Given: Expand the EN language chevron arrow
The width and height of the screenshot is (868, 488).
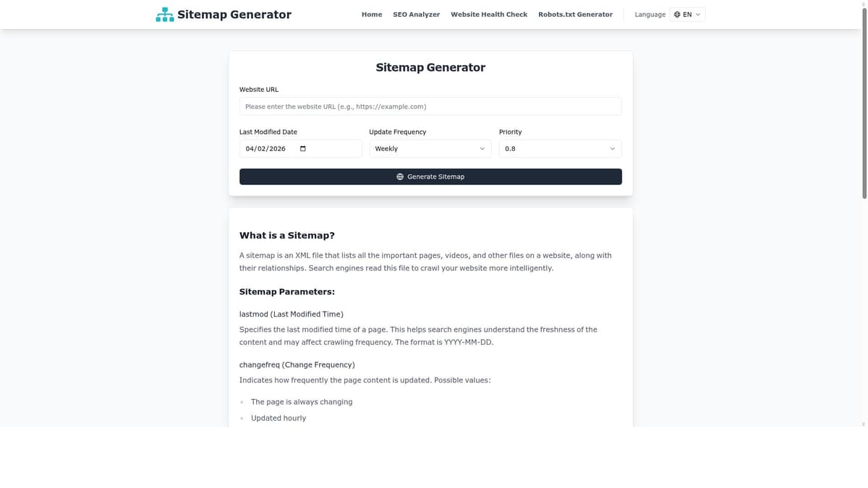Looking at the screenshot, I should [697, 13].
